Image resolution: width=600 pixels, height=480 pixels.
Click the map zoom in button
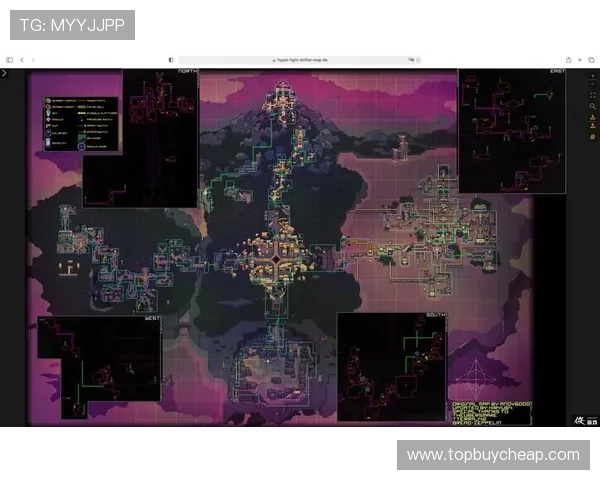click(x=592, y=75)
